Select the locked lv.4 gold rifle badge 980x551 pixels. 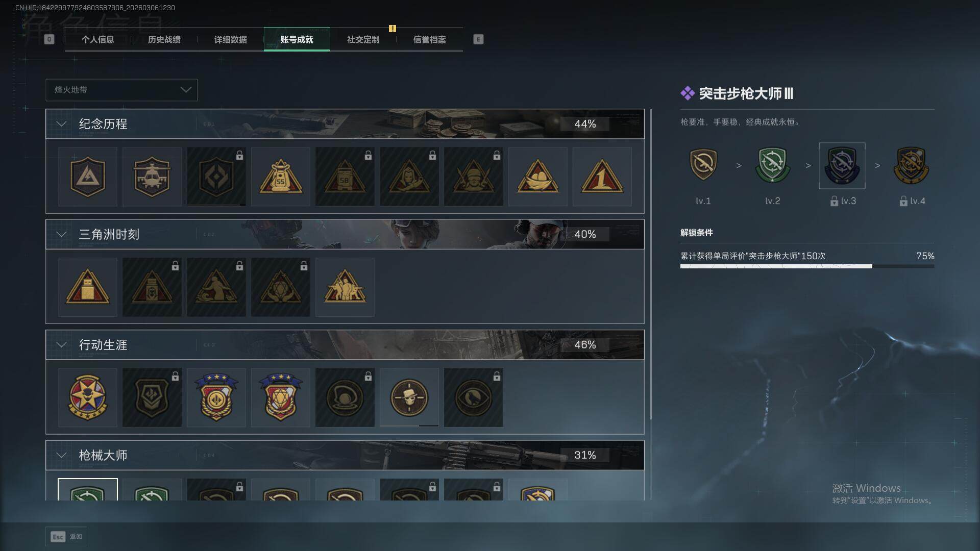[x=911, y=166]
